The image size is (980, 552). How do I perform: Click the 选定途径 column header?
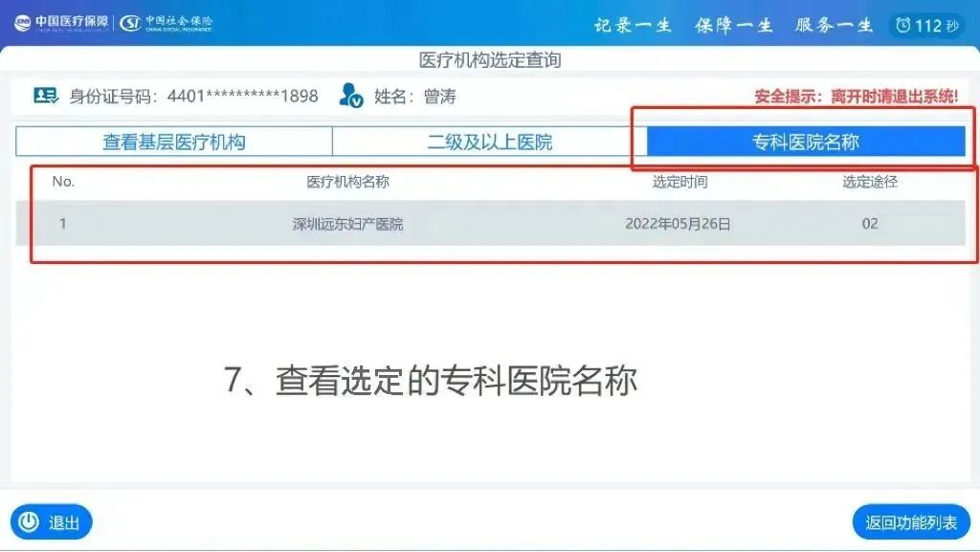coord(870,182)
